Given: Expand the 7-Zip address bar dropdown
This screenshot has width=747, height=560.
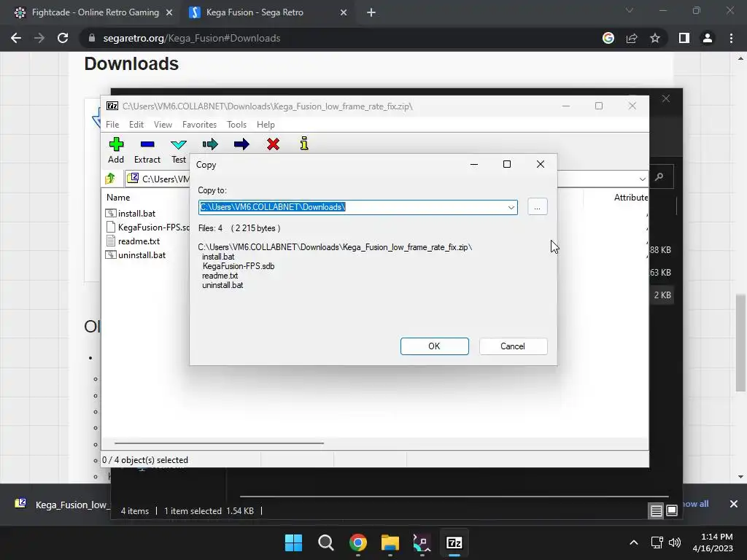Looking at the screenshot, I should (642, 179).
